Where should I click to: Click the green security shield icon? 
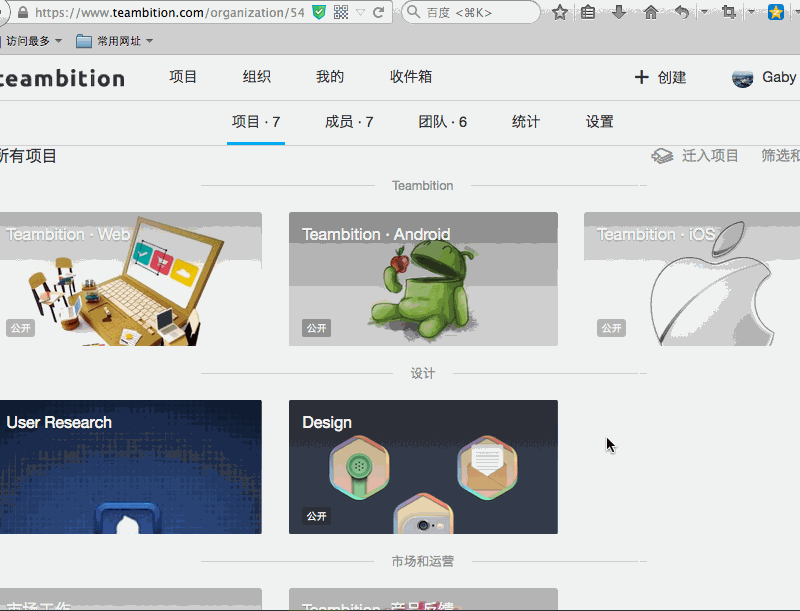pyautogui.click(x=319, y=13)
